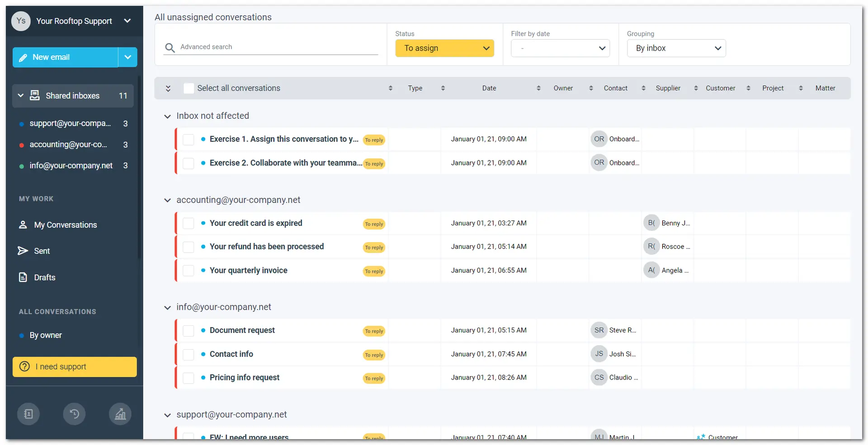This screenshot has width=868, height=445.
Task: Select the Pricing info request checkbox
Action: pyautogui.click(x=189, y=378)
